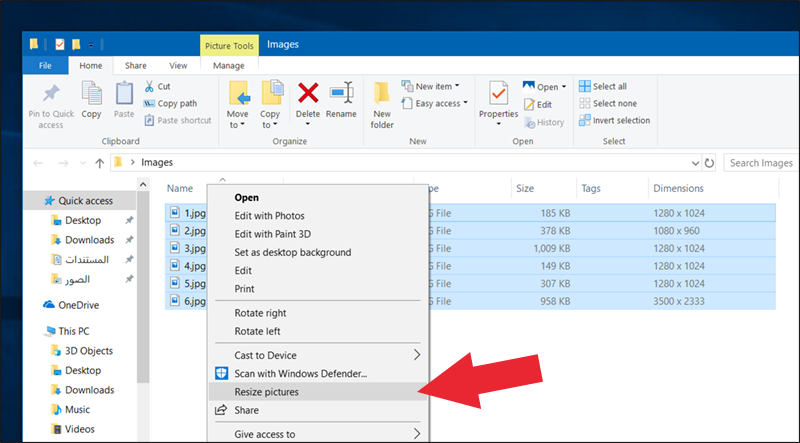800x443 pixels.
Task: Click the Back navigation arrow
Action: click(38, 163)
